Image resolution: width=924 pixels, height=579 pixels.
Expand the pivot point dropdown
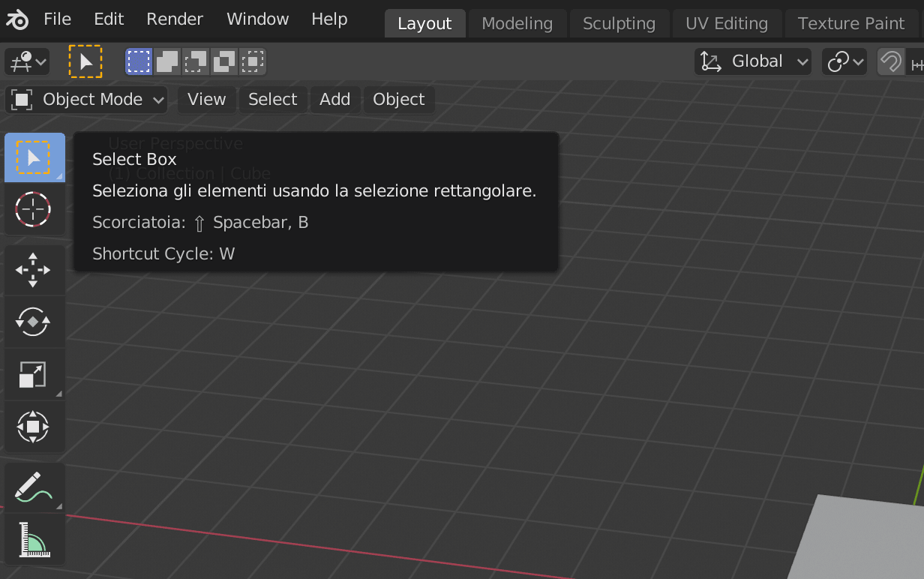coord(844,61)
